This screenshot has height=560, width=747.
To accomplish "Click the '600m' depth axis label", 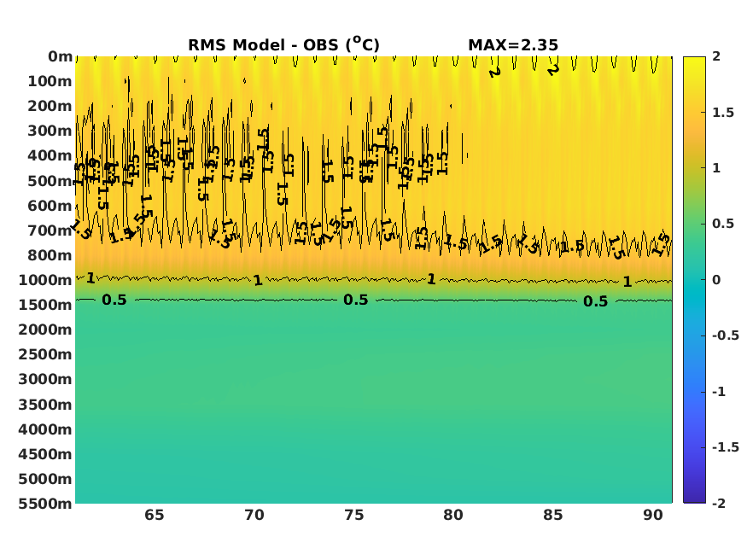I will pyautogui.click(x=50, y=205).
